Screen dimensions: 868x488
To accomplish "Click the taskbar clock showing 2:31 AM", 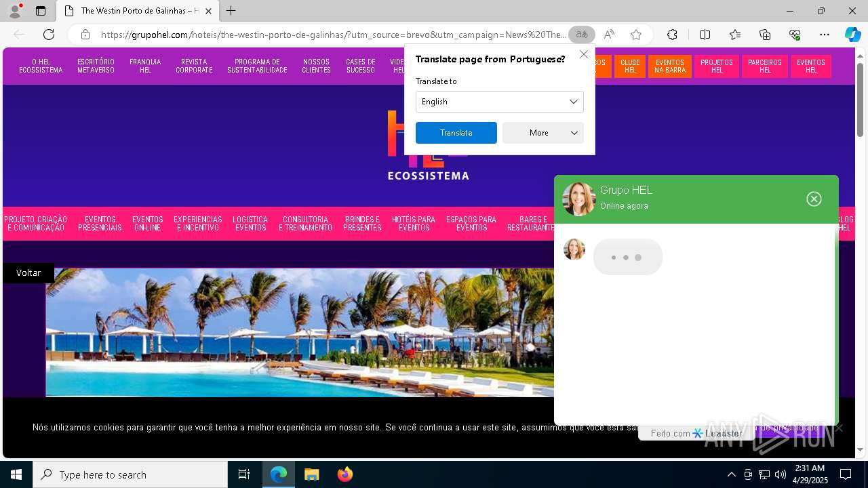I will 810,474.
